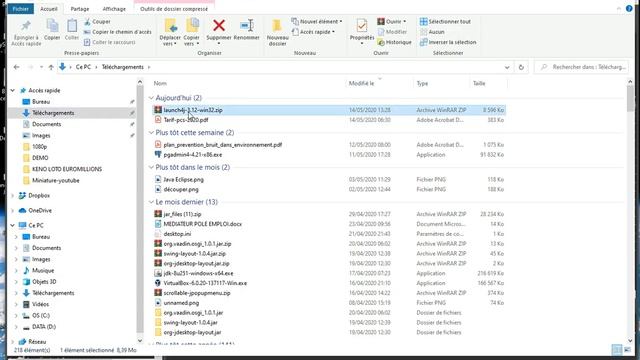
Task: Click Ce PC in the address breadcrumb
Action: (83, 67)
